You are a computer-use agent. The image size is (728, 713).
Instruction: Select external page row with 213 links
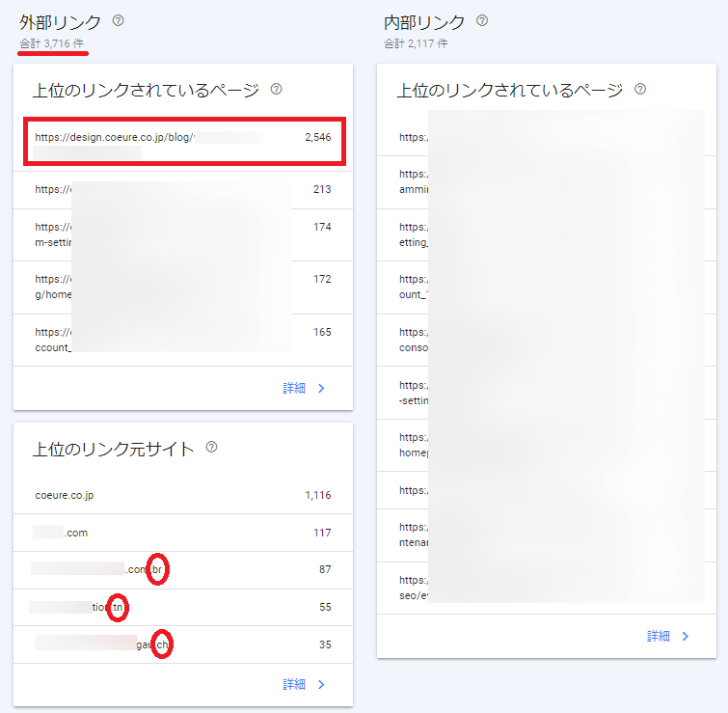pos(183,189)
